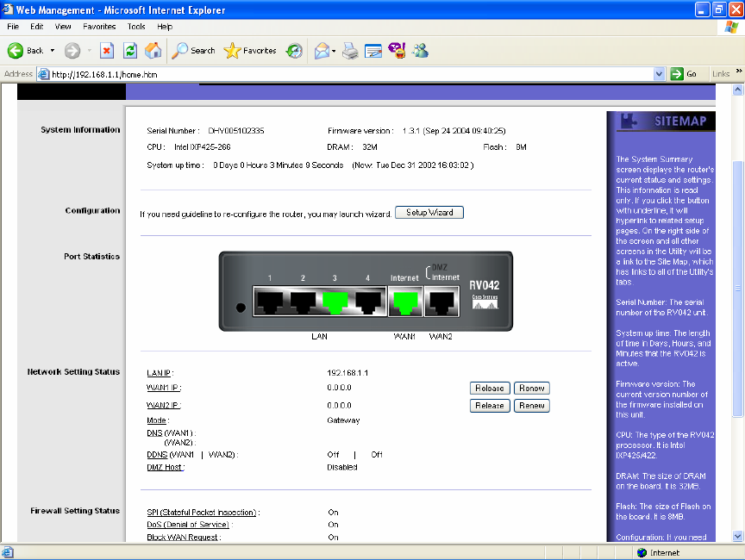Click the Messenger icon in the toolbar
The height and width of the screenshot is (560, 745).
pos(420,51)
